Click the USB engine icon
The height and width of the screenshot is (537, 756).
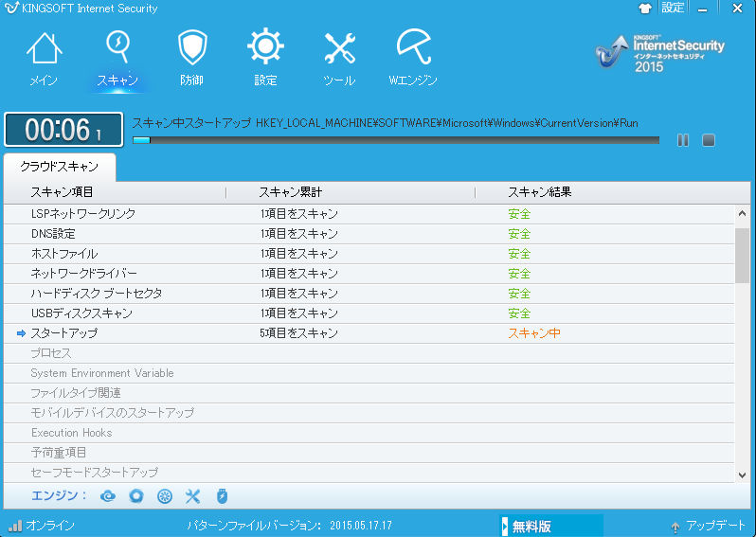point(222,496)
